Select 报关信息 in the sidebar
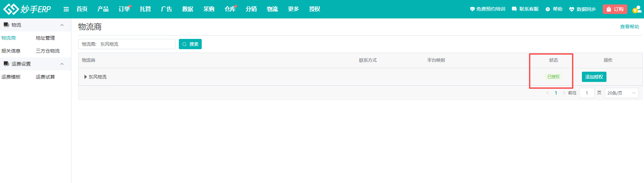 tap(11, 51)
